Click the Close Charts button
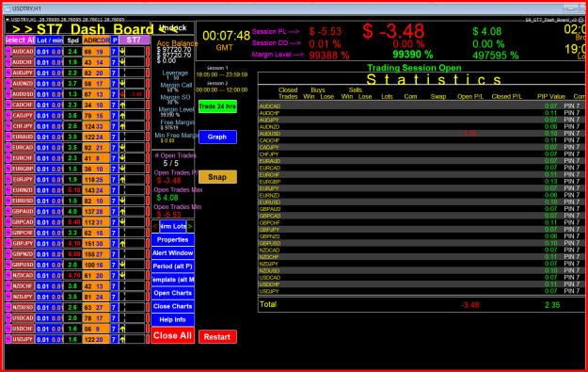Screen dimensions: 588x372 click(173, 306)
